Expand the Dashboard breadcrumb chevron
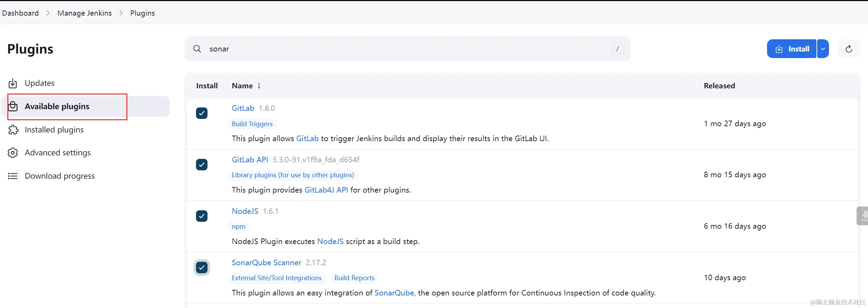Viewport: 868px width, 308px height. (48, 13)
